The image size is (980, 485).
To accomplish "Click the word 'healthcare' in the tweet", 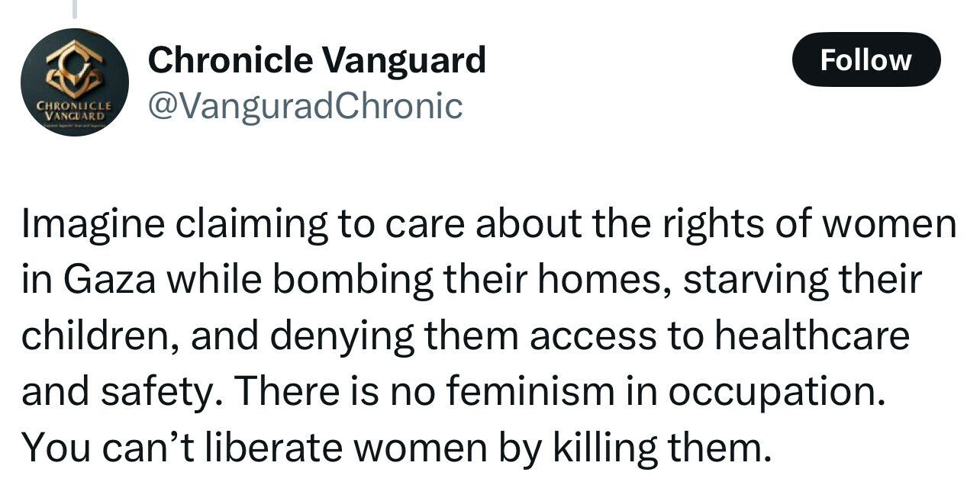I will 812,336.
